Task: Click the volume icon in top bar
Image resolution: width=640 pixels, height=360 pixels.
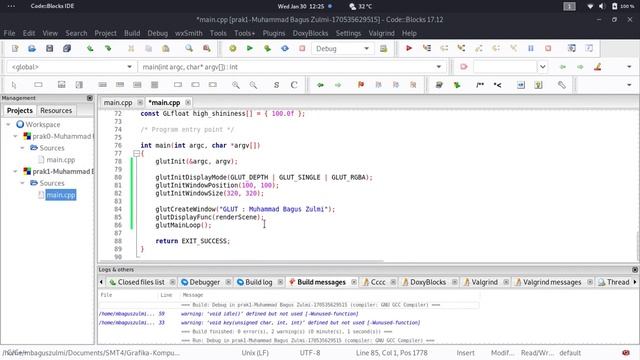Action: click(602, 6)
